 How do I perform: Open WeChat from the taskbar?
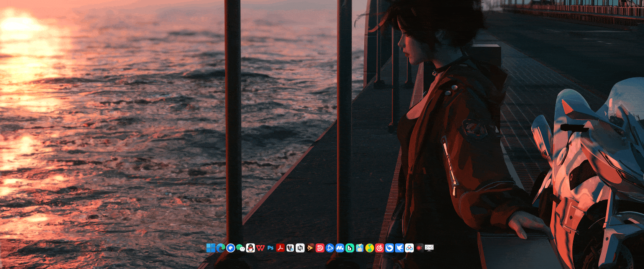point(241,248)
